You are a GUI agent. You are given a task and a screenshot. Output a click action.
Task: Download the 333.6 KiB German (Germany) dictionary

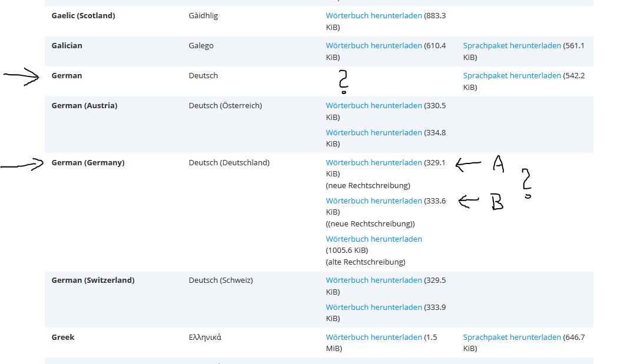pos(374,201)
